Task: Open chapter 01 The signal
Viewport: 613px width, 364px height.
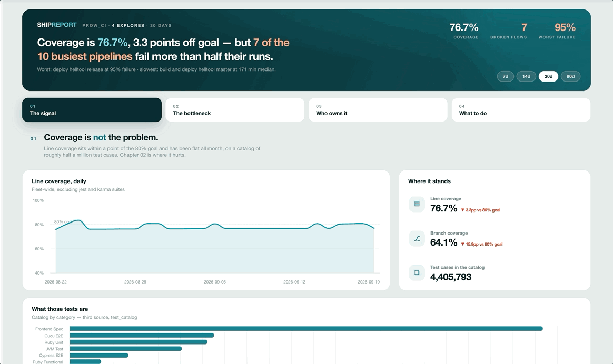Action: pos(92,110)
